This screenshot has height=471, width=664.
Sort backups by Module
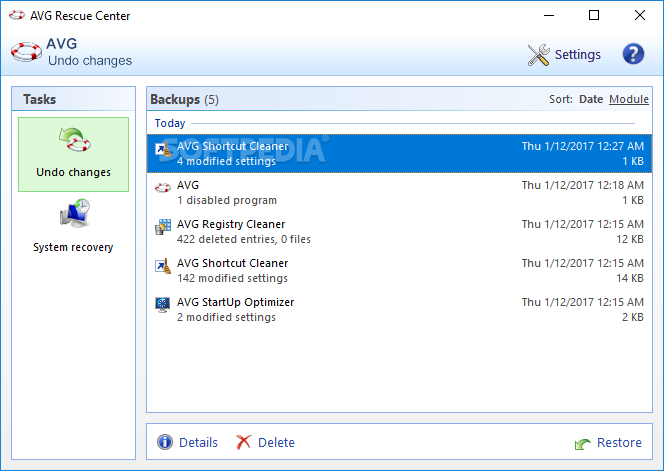point(629,99)
